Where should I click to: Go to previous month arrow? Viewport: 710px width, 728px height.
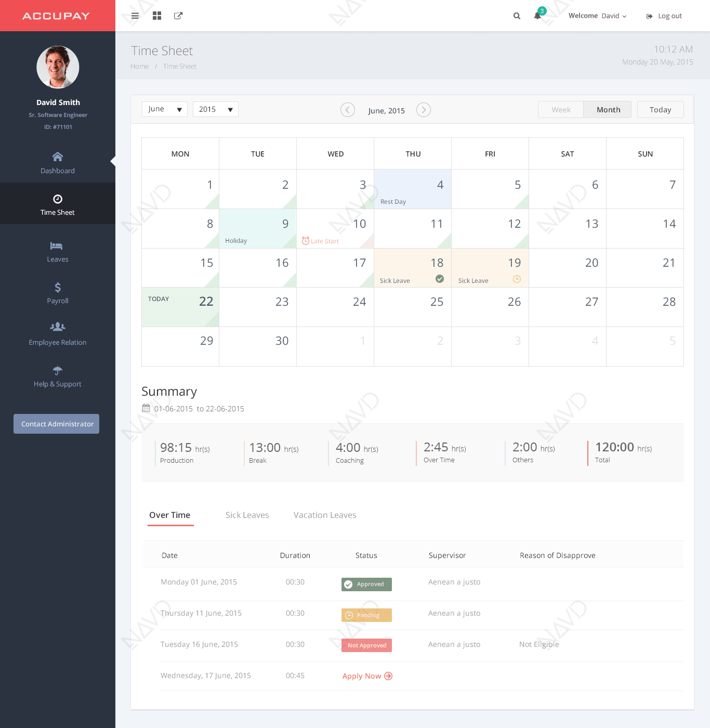348,110
